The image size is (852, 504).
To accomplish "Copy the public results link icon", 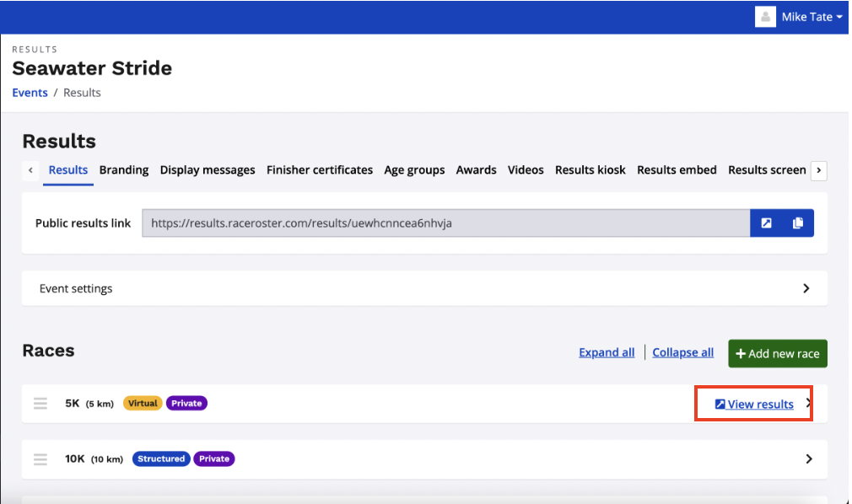I will coord(798,223).
